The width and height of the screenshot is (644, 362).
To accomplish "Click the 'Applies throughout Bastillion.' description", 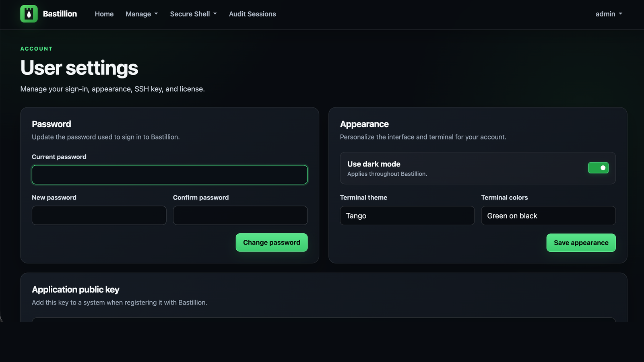I will click(x=387, y=174).
